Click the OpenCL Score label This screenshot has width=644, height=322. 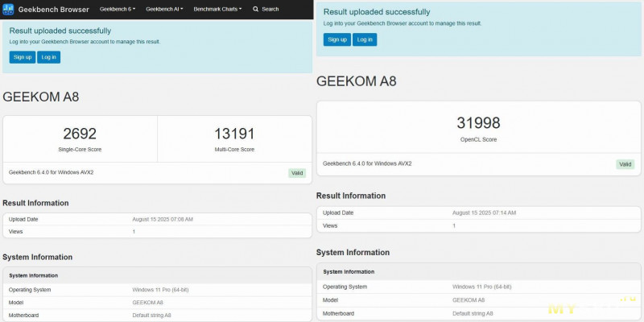click(x=478, y=139)
